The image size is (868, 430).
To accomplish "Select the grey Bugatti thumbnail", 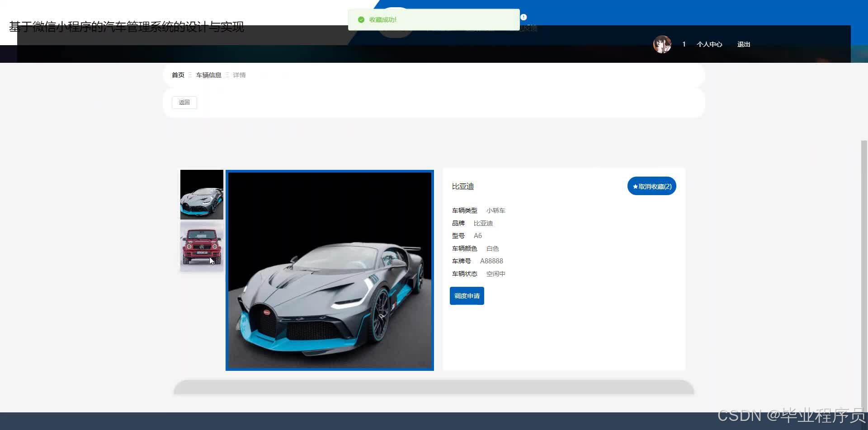I will tap(202, 195).
